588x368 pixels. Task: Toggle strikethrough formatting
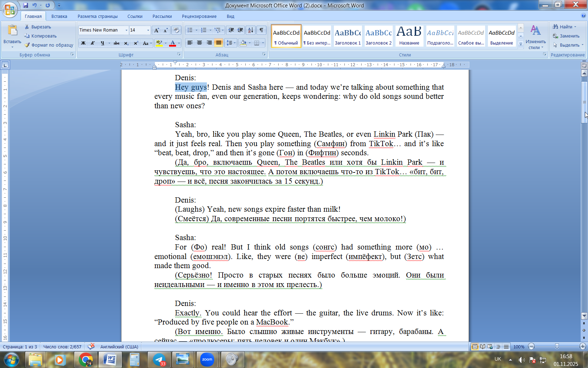click(x=117, y=43)
